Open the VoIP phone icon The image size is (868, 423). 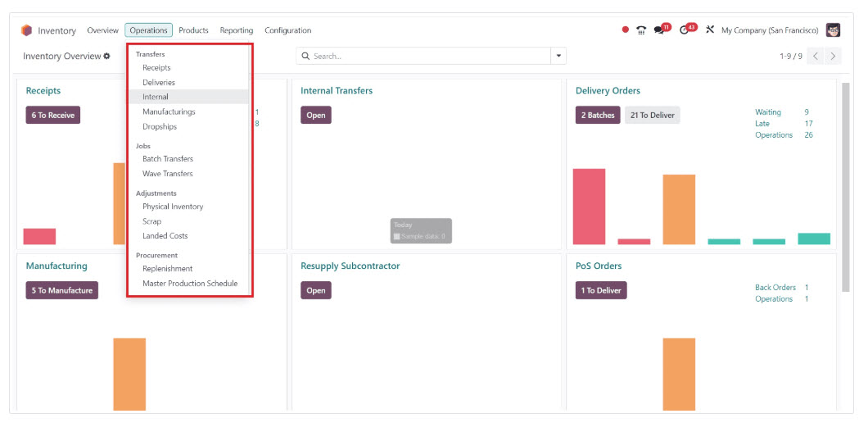(641, 30)
